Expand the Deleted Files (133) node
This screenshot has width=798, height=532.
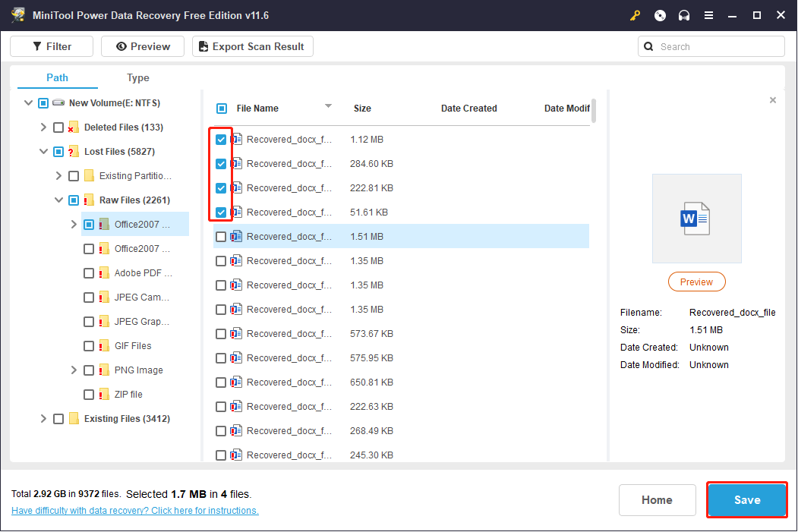pyautogui.click(x=43, y=127)
